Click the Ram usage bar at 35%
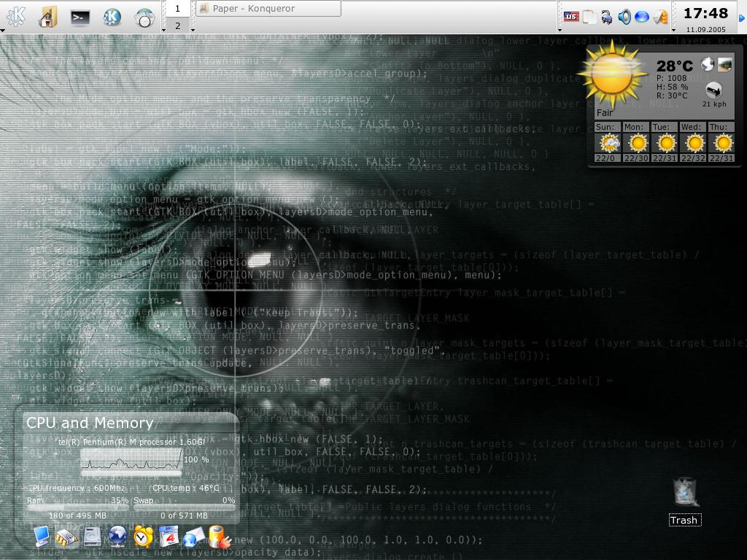747x560 pixels. [x=77, y=507]
